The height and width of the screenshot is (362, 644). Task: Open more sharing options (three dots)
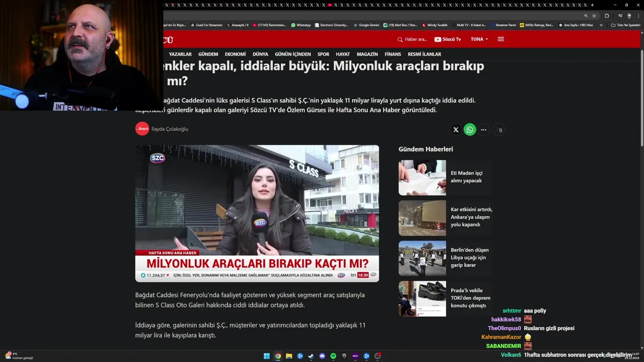[484, 130]
